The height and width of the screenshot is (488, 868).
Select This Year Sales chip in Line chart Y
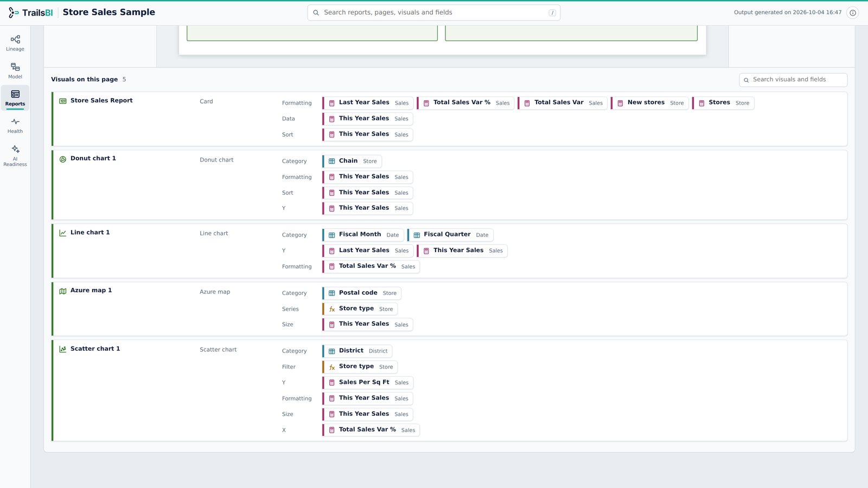click(x=462, y=251)
